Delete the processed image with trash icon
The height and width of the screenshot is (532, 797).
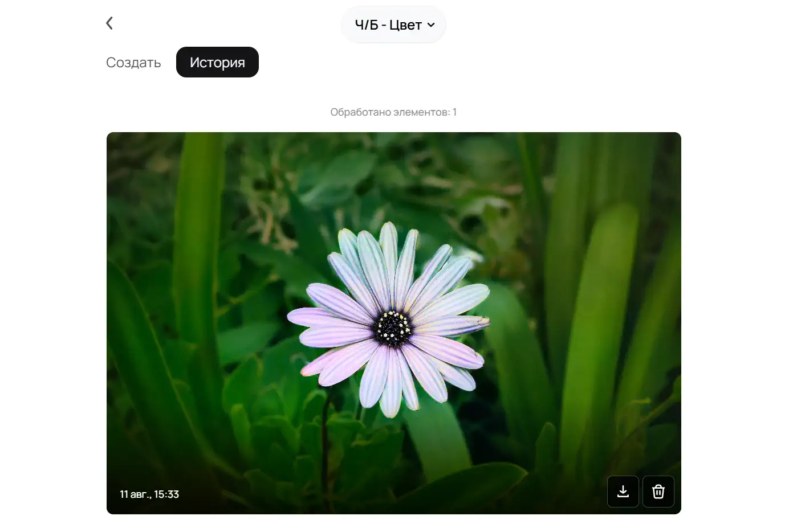[658, 492]
